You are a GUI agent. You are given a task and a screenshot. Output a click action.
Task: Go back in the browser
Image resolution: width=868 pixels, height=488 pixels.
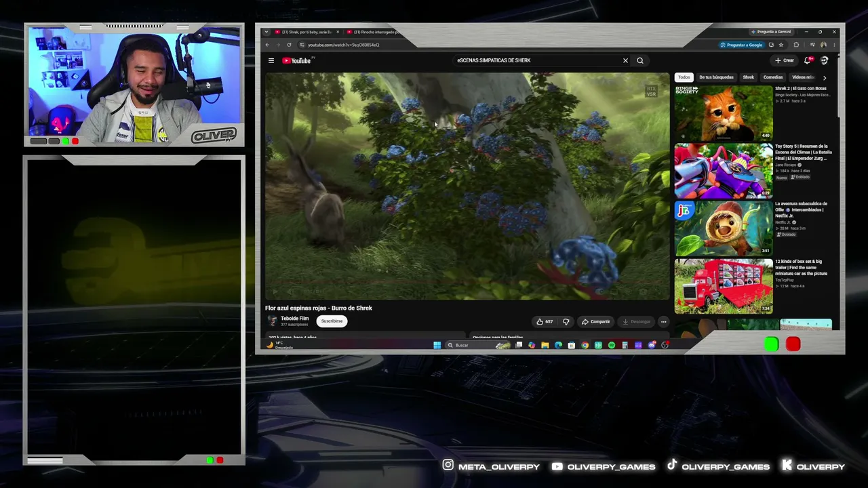click(267, 45)
